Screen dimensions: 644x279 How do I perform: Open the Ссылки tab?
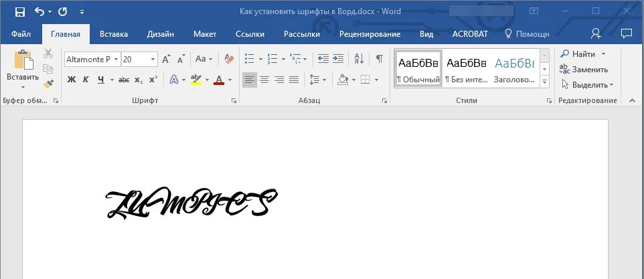(x=250, y=35)
